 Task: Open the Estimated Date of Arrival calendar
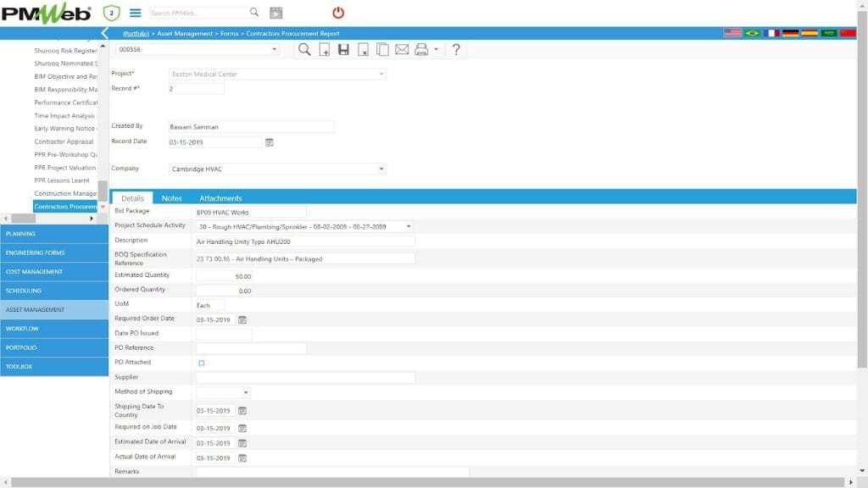[x=242, y=443]
